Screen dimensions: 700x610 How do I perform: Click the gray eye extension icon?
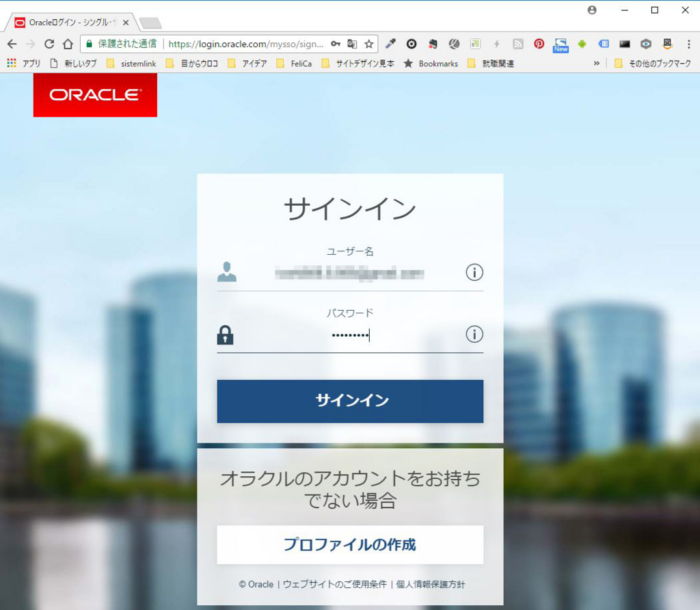pyautogui.click(x=646, y=44)
